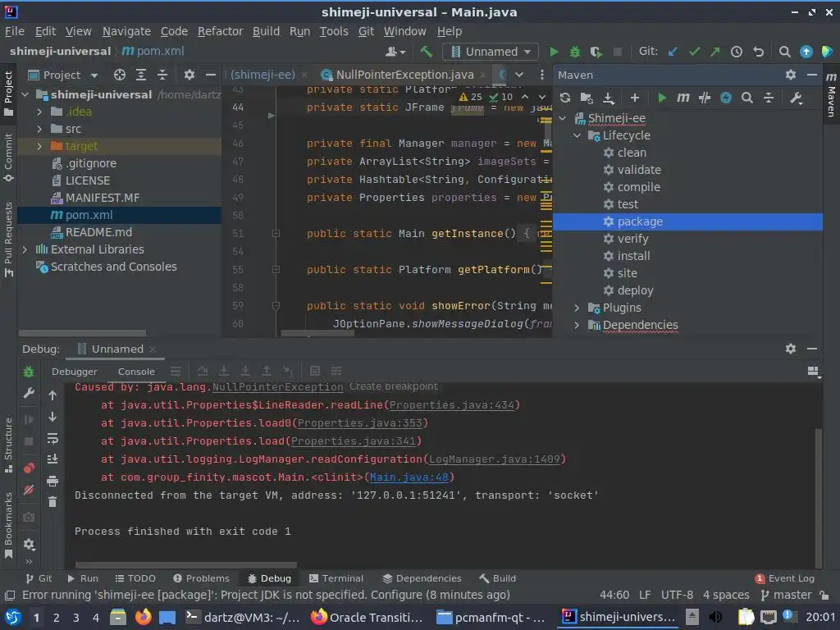840x630 pixels.
Task: Open Search Everywhere magnifier in the main toolbar
Action: tap(784, 52)
